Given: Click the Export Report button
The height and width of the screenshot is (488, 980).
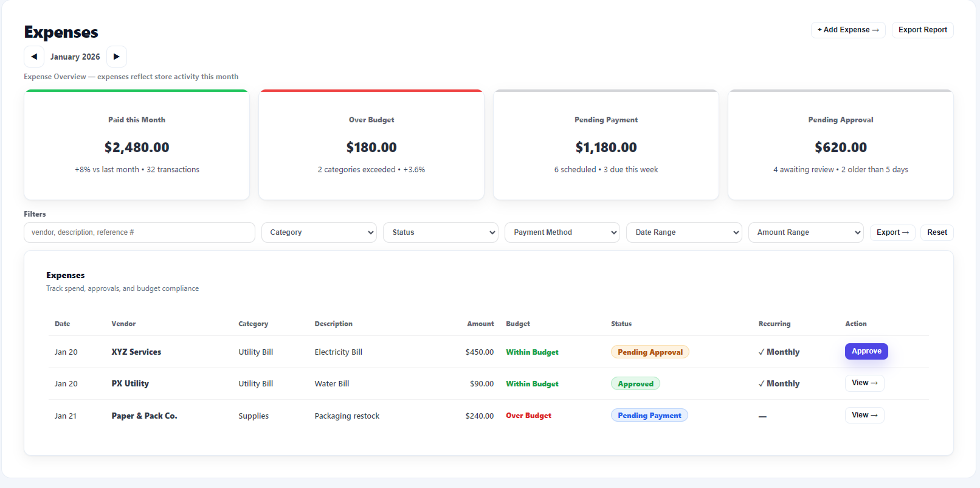Looking at the screenshot, I should (922, 30).
